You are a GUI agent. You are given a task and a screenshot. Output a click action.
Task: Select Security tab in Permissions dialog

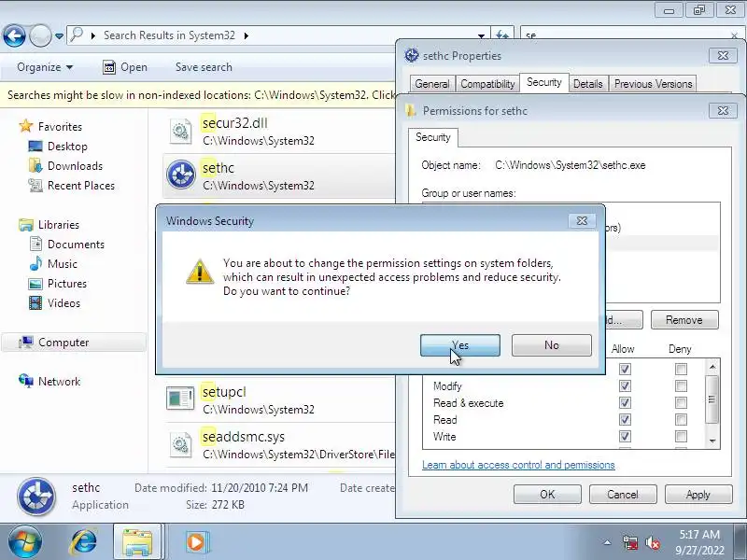pyautogui.click(x=432, y=137)
